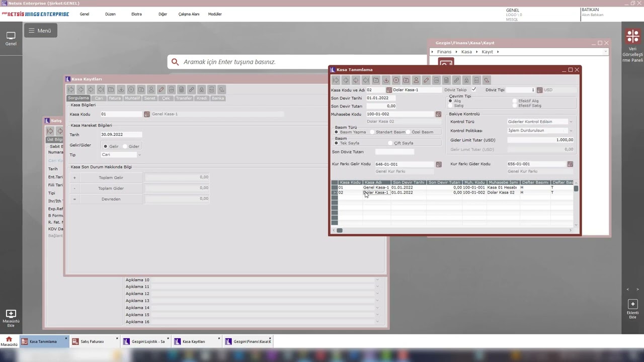The image size is (644, 362).
Task: Open Modüller menu
Action: [215, 14]
